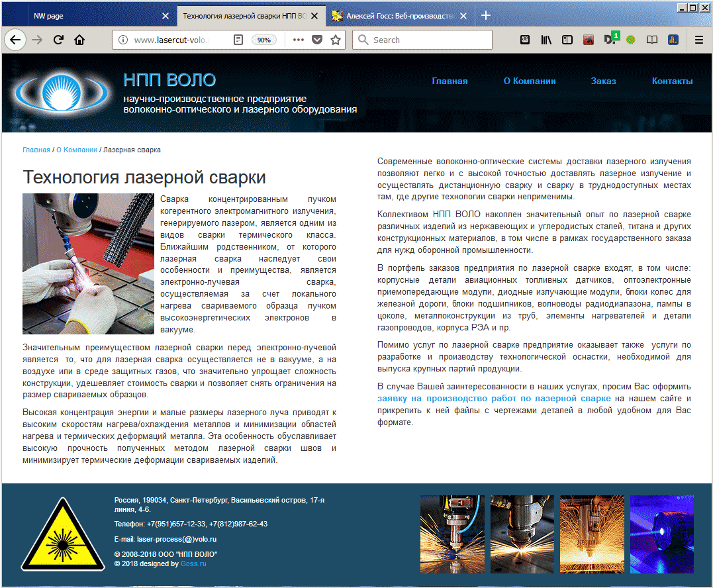
Task: Open the Заказ menu item
Action: pos(603,81)
